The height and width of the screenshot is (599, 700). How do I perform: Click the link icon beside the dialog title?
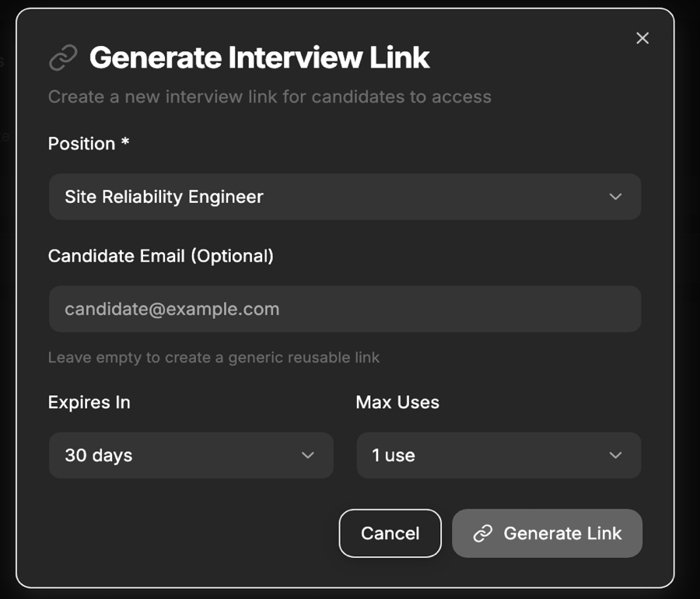point(62,57)
